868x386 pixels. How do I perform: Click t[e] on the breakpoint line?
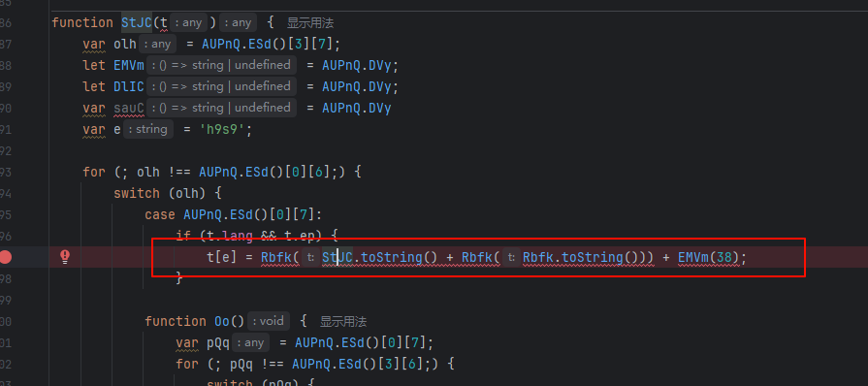coord(221,258)
